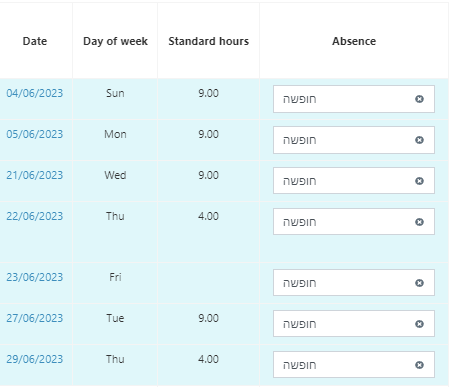Clear the absence for 27/06/2023

(419, 324)
